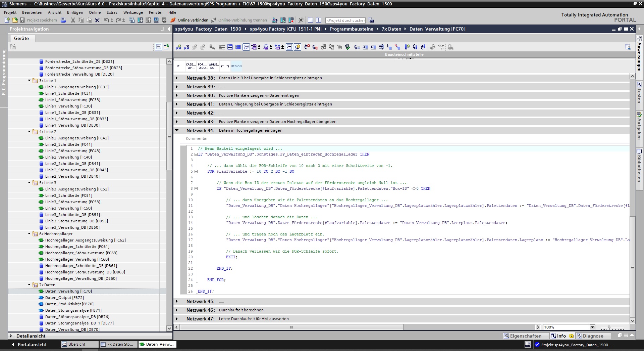Click insert network icon in editor toolbar

click(x=178, y=47)
